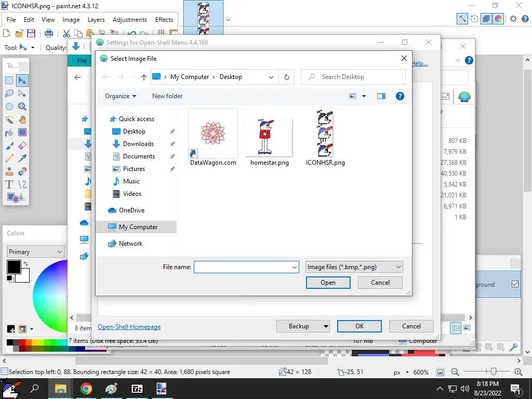Screen dimensions: 532x399
Task: Select the Gradient tool
Action: pos(22,132)
